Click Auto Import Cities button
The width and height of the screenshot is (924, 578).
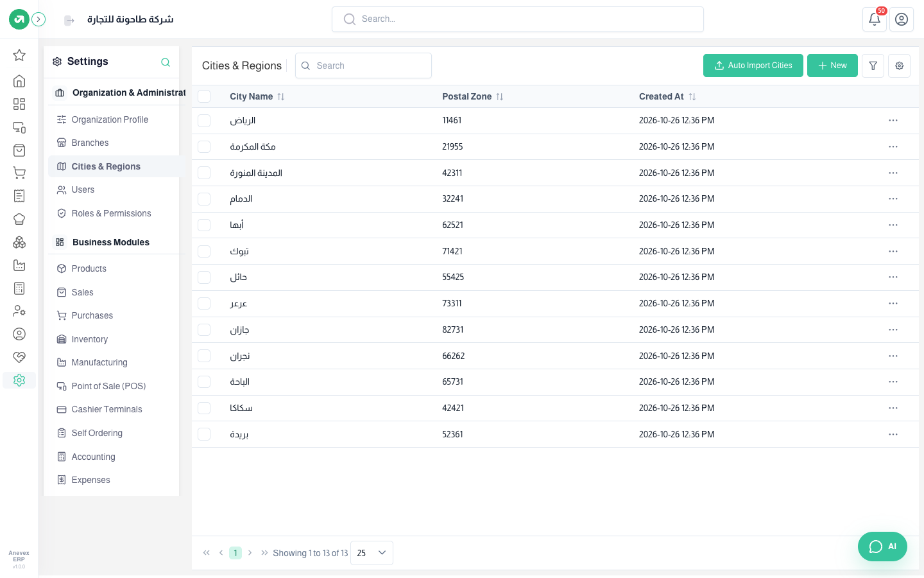(753, 66)
